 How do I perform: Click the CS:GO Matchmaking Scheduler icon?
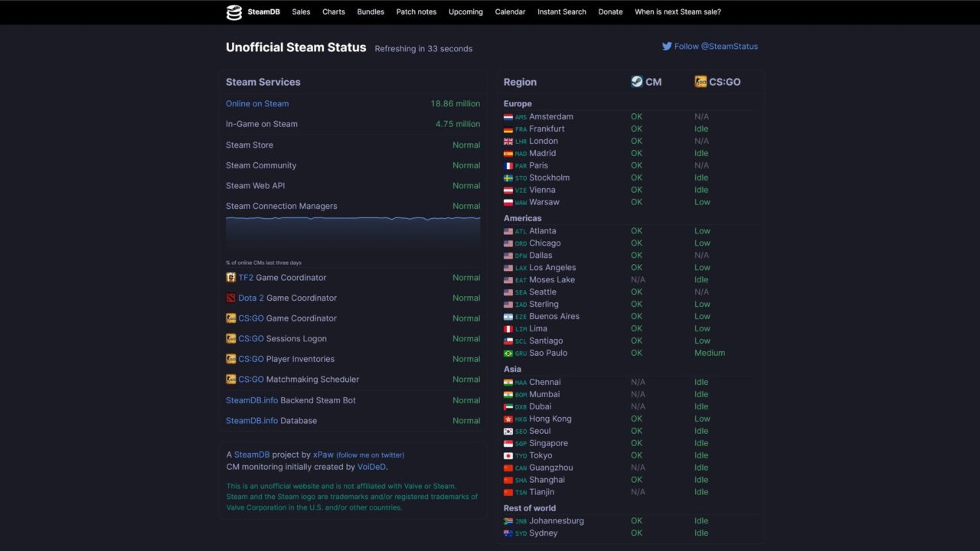click(231, 380)
